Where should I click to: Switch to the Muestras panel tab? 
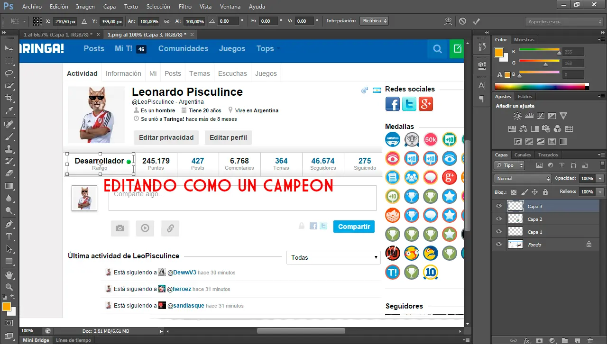(524, 40)
